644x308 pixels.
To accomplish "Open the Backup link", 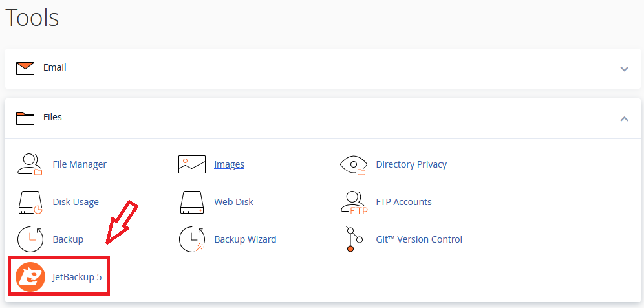I will click(x=68, y=239).
